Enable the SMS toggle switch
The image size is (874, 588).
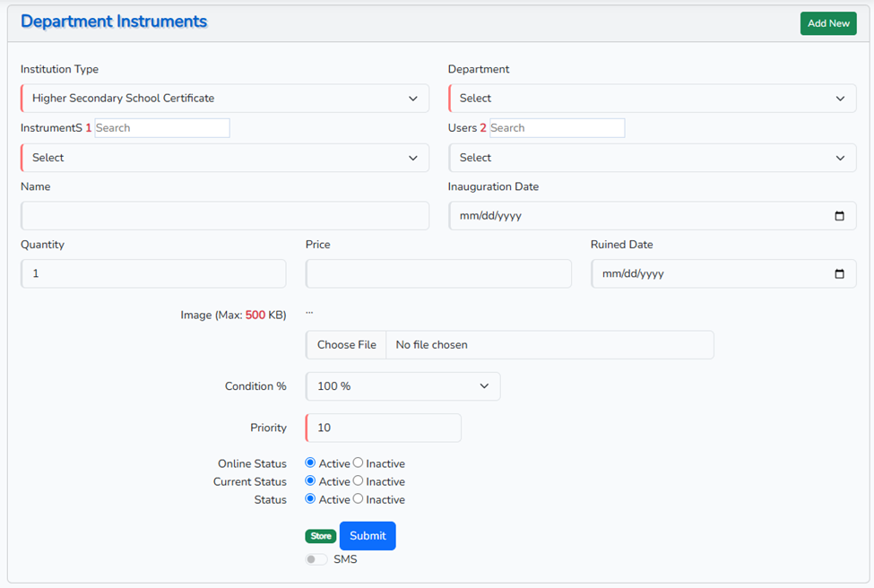[x=316, y=559]
